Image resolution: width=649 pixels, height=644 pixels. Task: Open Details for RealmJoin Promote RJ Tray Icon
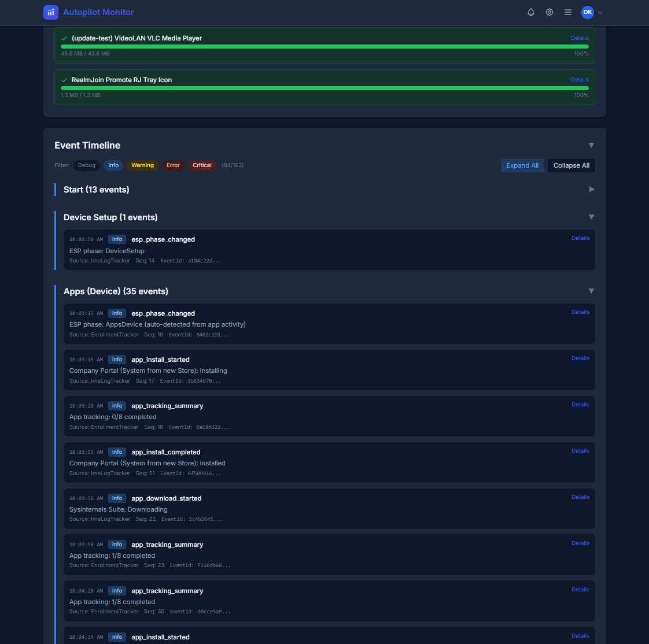580,80
